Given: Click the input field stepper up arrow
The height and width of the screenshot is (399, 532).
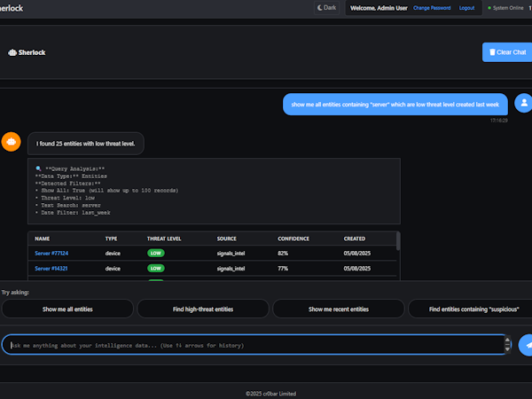Looking at the screenshot, I should (507, 340).
